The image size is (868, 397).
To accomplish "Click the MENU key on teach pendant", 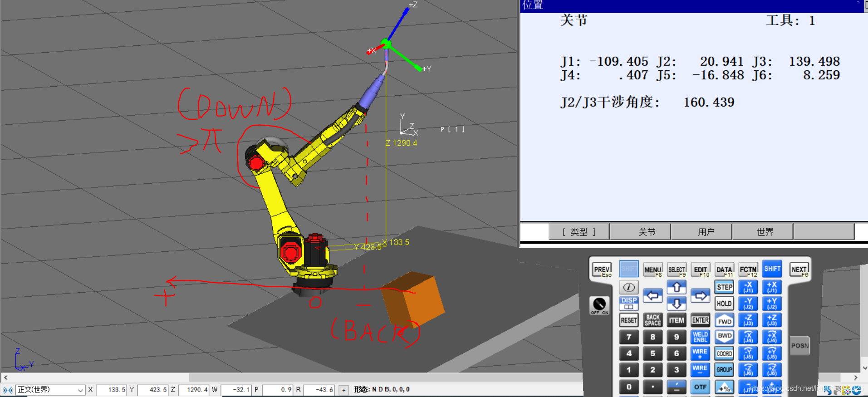I will click(x=652, y=270).
